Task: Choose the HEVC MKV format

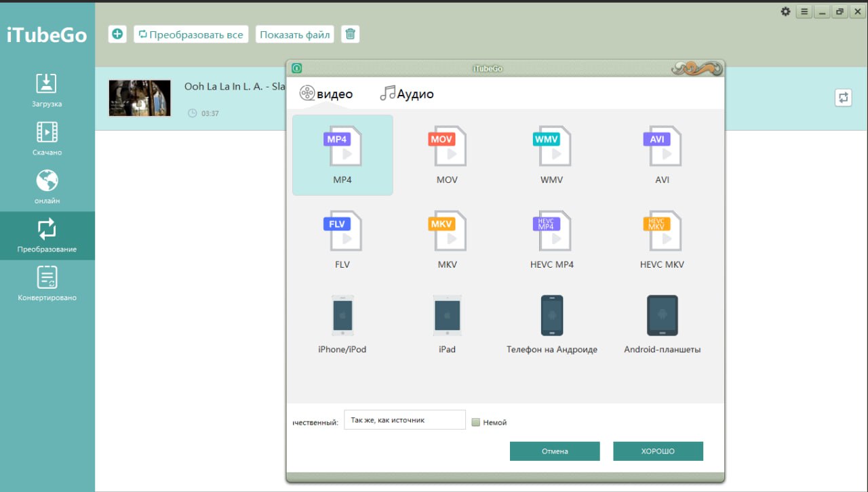Action: point(662,240)
